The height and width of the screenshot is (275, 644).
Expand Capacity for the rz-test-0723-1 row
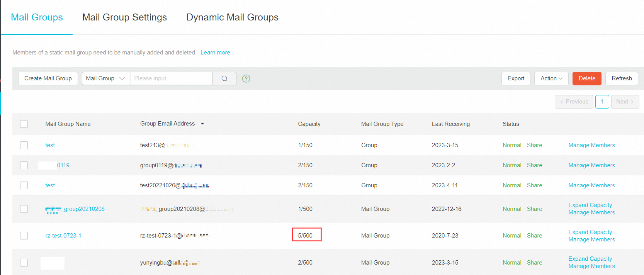click(x=590, y=232)
